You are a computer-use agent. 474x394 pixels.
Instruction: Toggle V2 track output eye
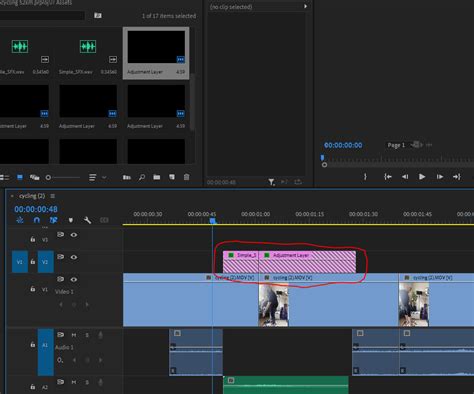pyautogui.click(x=74, y=257)
